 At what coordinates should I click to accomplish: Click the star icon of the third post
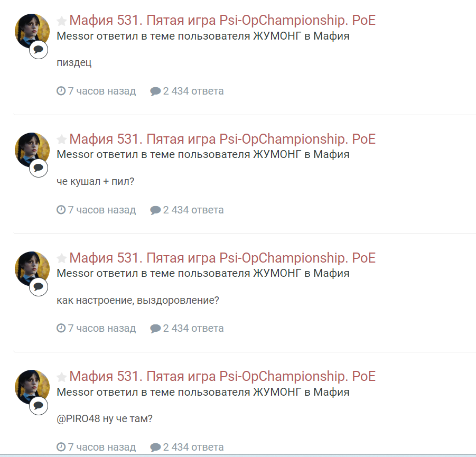62,258
